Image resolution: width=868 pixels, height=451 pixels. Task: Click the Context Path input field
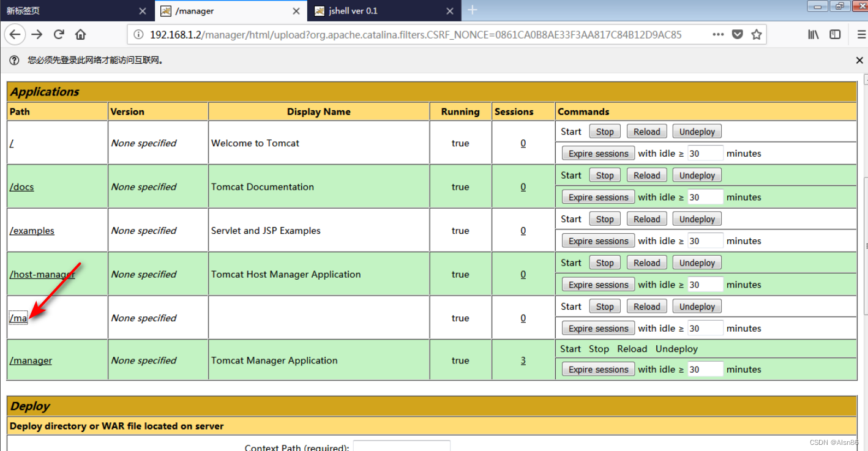pyautogui.click(x=402, y=445)
